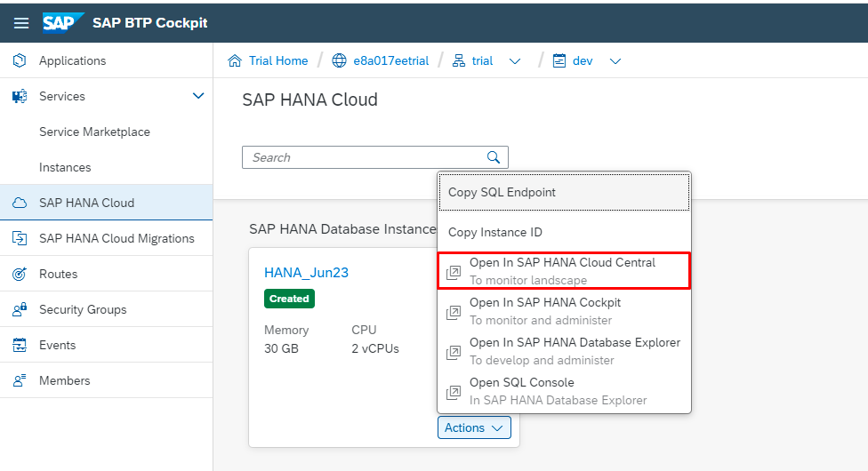Choose Copy SQL Endpoint menu entry

pos(564,192)
